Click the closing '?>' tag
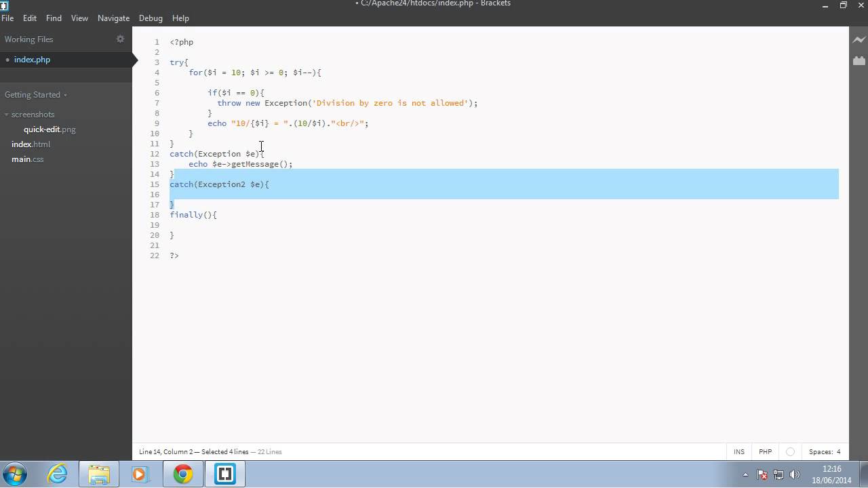Viewport: 868px width, 488px height. click(x=174, y=256)
